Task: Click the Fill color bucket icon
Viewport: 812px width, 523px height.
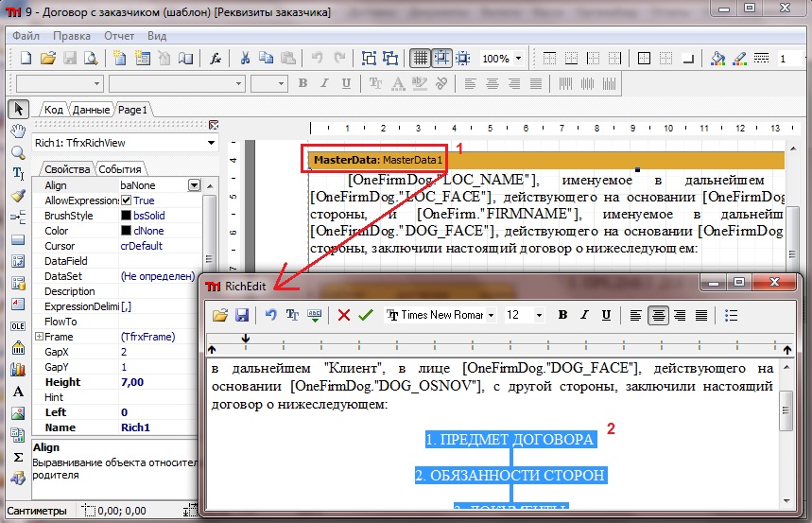Action: (717, 58)
